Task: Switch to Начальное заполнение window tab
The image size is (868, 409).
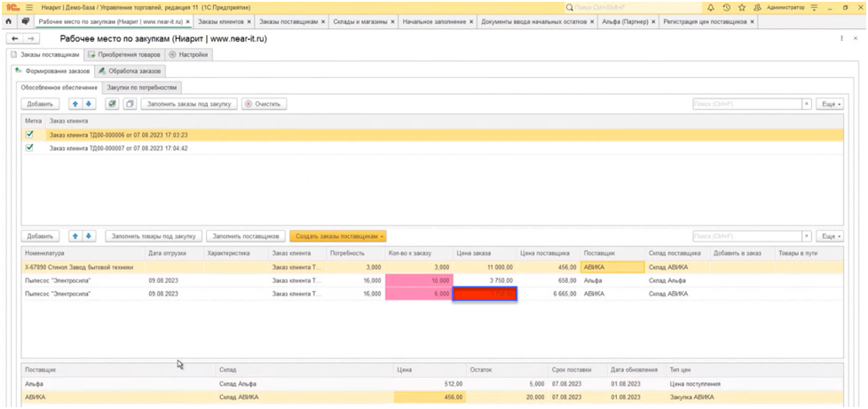Action: (434, 21)
